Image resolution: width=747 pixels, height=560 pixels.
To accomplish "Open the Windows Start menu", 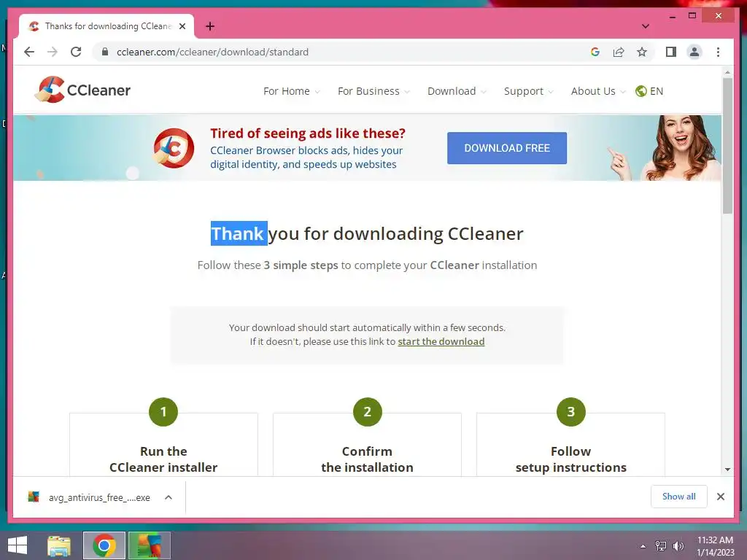I will click(x=18, y=545).
